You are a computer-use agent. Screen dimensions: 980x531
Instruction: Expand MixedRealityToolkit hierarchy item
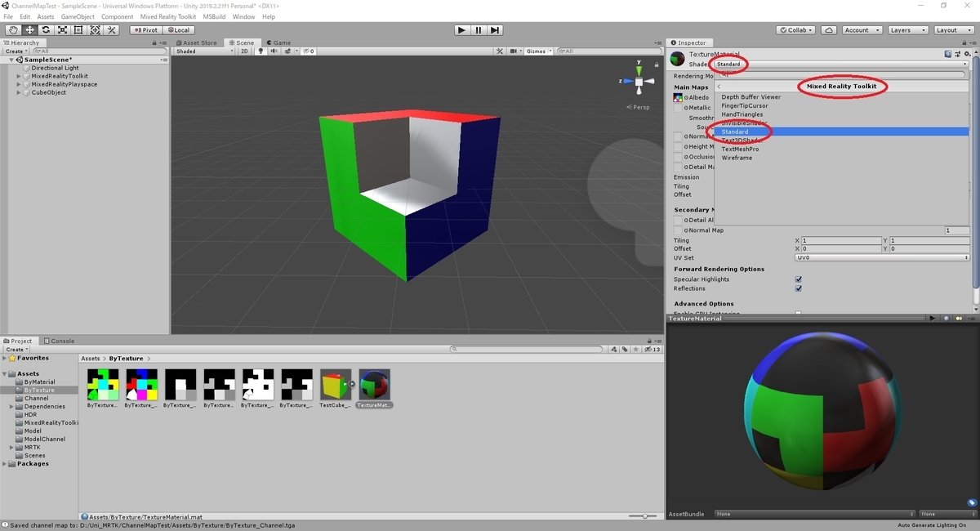19,76
